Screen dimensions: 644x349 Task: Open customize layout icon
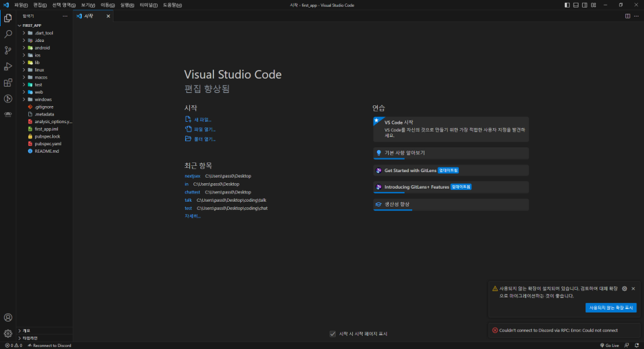click(594, 5)
